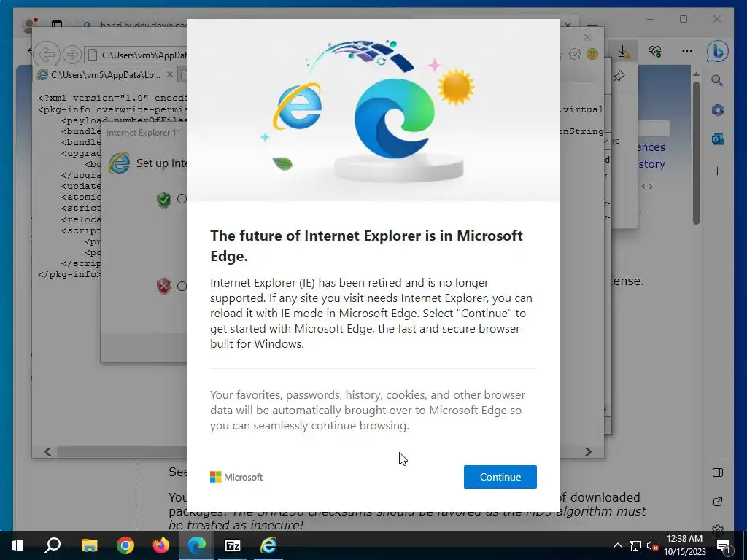The image size is (747, 560).
Task: Open the clock showing 12:38 AM
Action: pyautogui.click(x=684, y=545)
